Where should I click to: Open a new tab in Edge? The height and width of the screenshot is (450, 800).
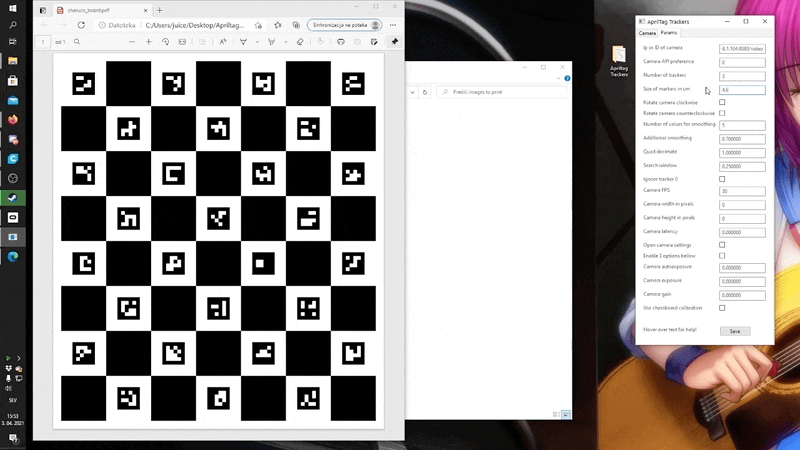pyautogui.click(x=160, y=10)
